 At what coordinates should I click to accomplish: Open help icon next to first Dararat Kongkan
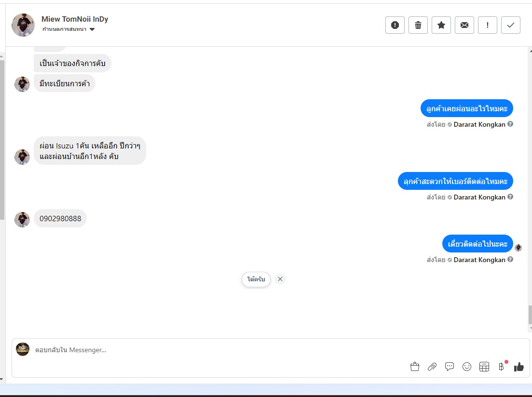click(x=510, y=124)
